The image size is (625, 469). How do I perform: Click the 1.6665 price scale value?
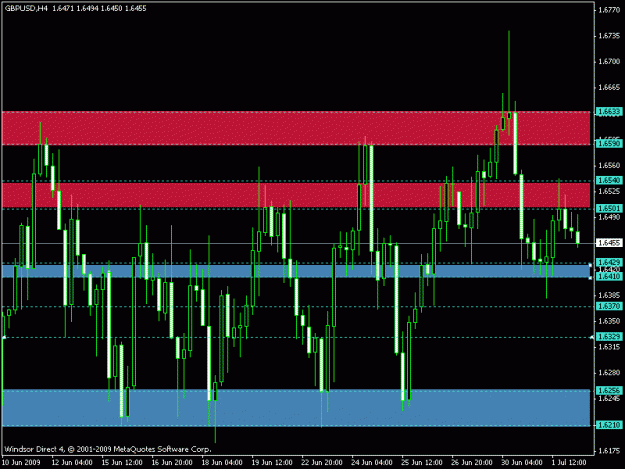tap(609, 88)
